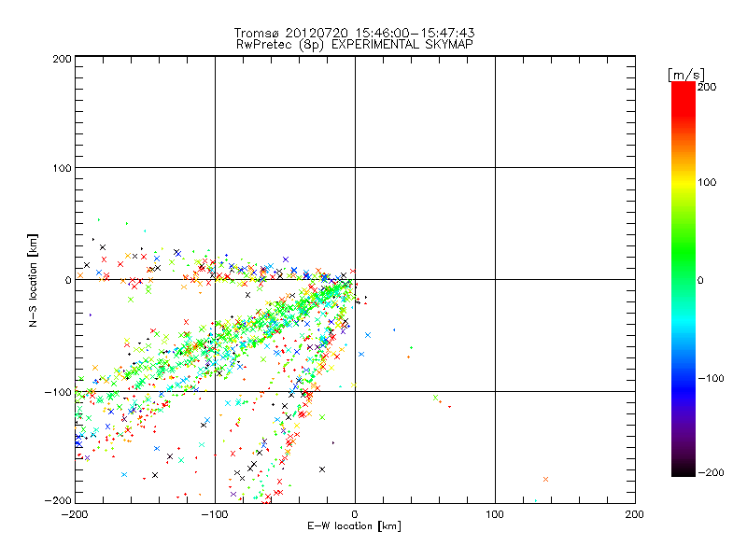Click the Tromsø date and time title

point(355,33)
